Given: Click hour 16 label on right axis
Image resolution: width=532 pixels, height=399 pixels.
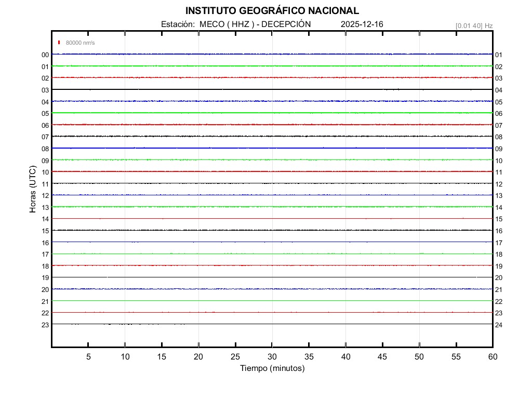Looking at the screenshot, I should pos(499,231).
